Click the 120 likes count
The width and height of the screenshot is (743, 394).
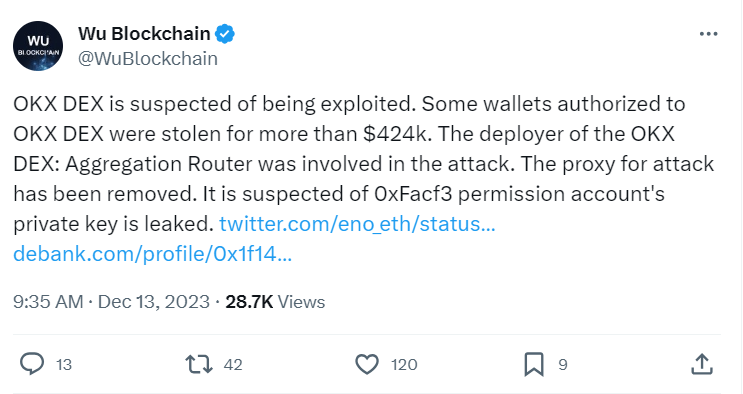(x=404, y=365)
